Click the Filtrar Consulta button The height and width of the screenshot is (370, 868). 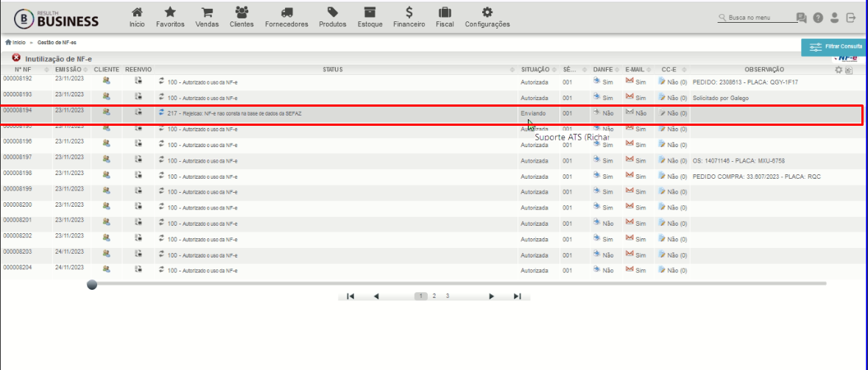(x=834, y=47)
